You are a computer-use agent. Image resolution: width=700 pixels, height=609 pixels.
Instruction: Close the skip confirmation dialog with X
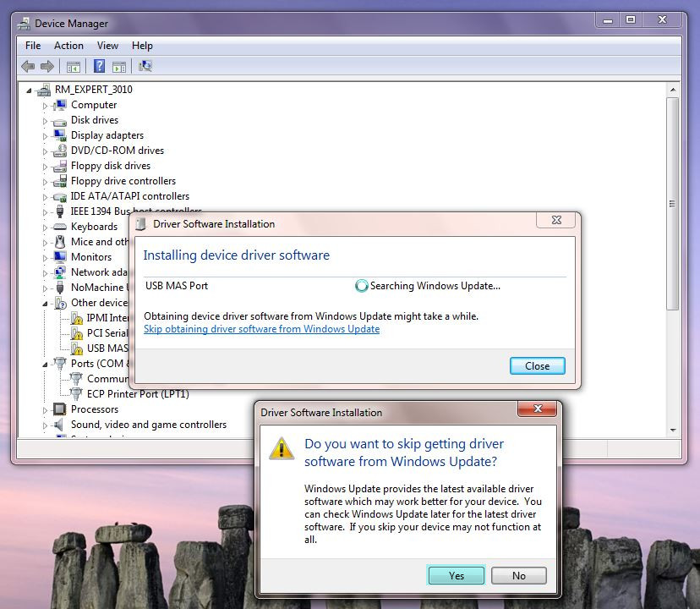point(538,409)
